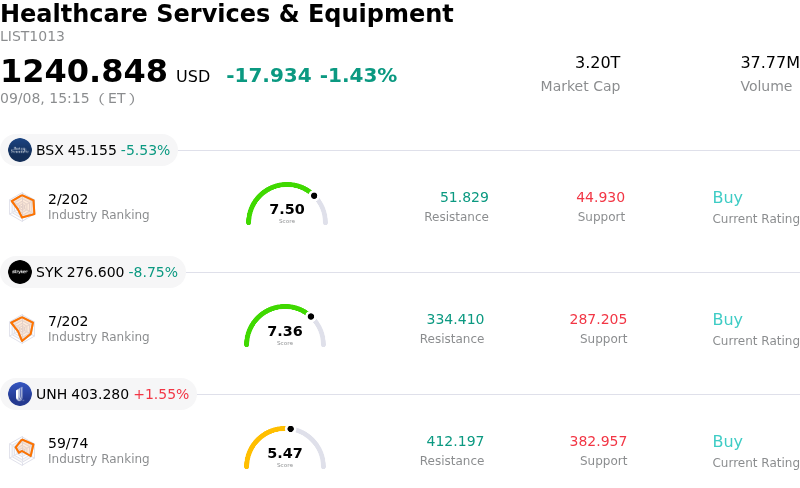The width and height of the screenshot is (800, 488).
Task: Click the Market Cap label
Action: click(580, 86)
